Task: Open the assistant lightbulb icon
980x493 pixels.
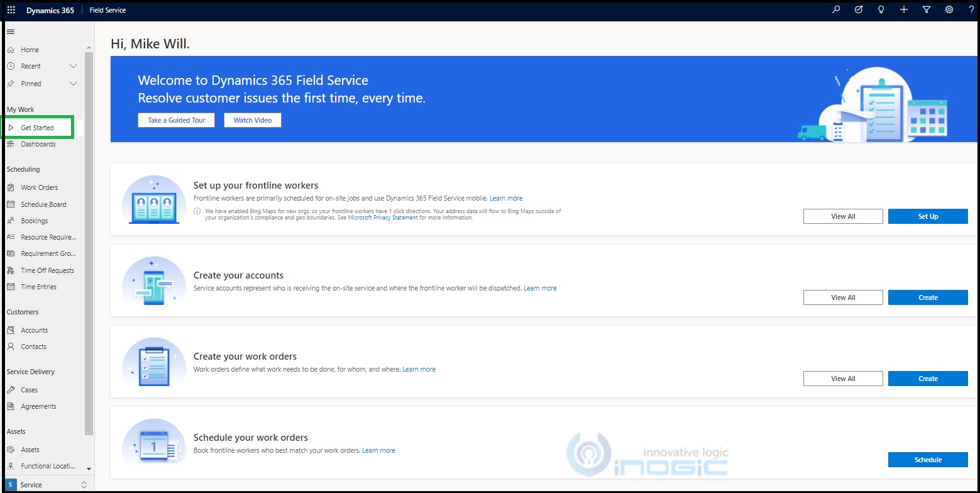Action: coord(881,9)
